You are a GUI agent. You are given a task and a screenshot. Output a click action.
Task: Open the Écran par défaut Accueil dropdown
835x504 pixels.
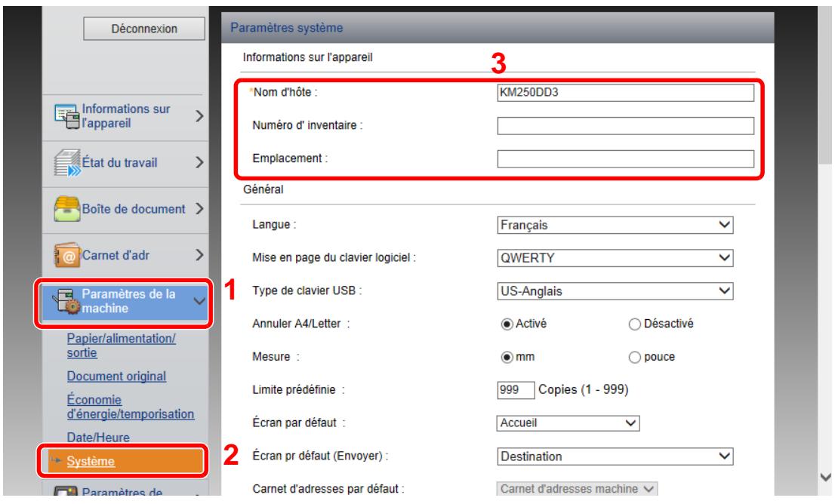(x=568, y=423)
